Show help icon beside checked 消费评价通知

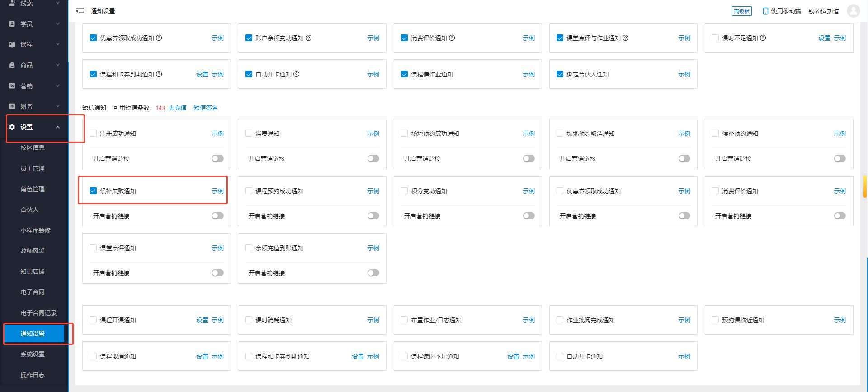pyautogui.click(x=452, y=38)
